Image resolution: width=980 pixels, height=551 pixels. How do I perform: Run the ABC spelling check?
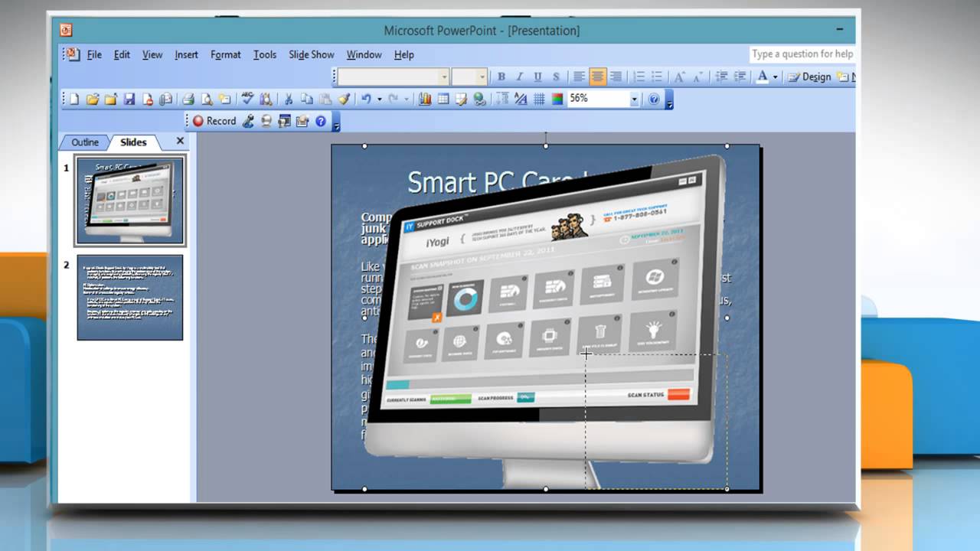[x=247, y=98]
